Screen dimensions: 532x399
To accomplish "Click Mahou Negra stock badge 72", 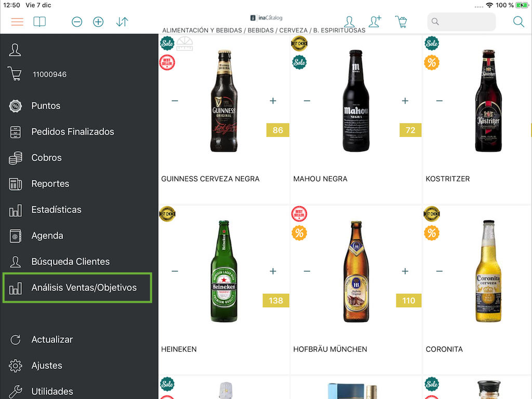I will pos(410,130).
